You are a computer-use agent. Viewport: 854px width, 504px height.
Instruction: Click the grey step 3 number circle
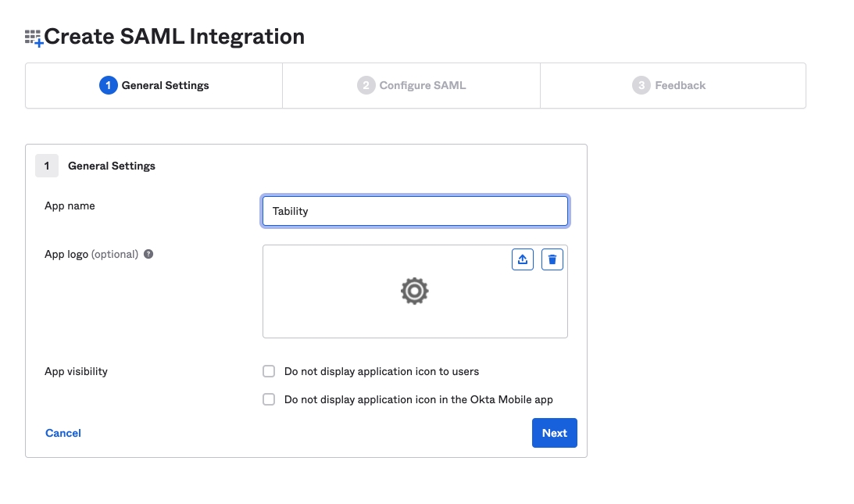pos(641,85)
